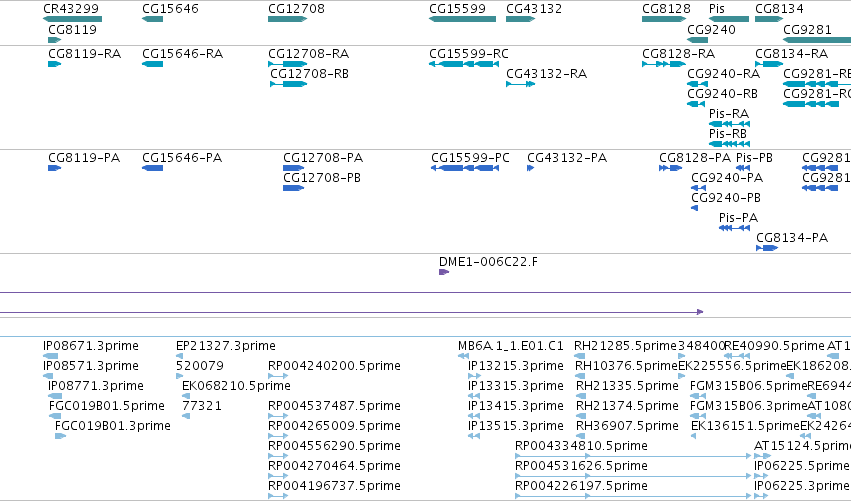Select the FGC019B01.3prime EST
The image size is (851, 501).
click(x=60, y=436)
